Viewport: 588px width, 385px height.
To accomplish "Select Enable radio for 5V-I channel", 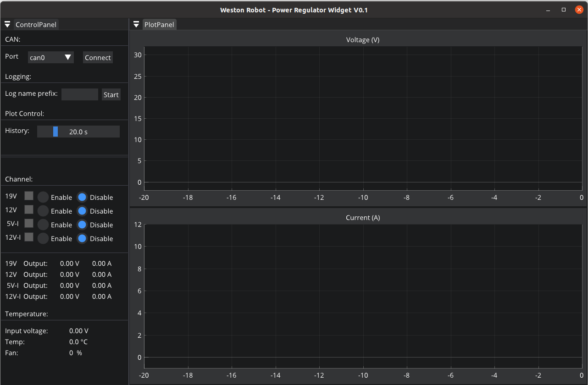I will pos(43,225).
